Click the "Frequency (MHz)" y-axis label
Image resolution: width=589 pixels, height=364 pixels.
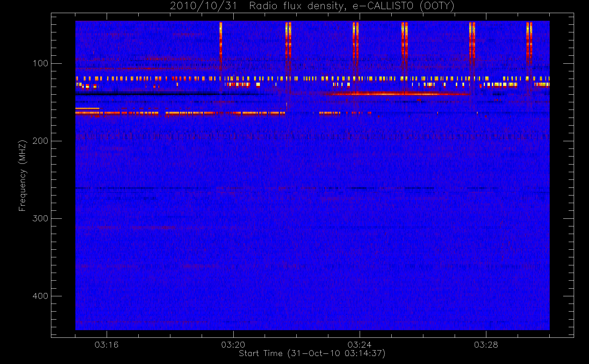coord(23,175)
